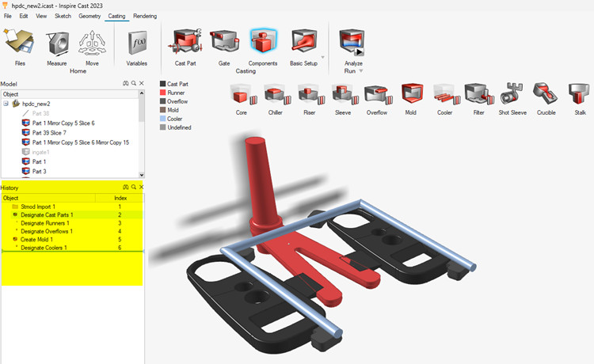Open the Run group dropdown arrow
Viewport: 594px width, 364px height.
(x=361, y=71)
